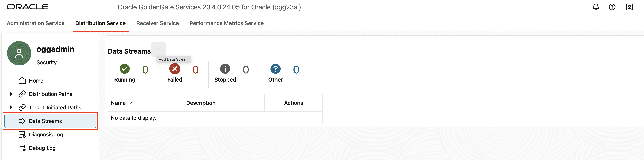
Task: Expand the Target-Initiated Paths tree node
Action: (11, 108)
